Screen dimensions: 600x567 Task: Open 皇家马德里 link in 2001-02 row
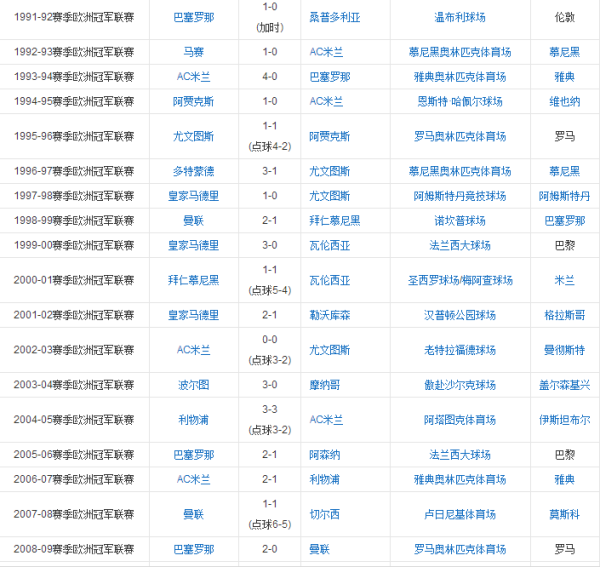click(194, 315)
